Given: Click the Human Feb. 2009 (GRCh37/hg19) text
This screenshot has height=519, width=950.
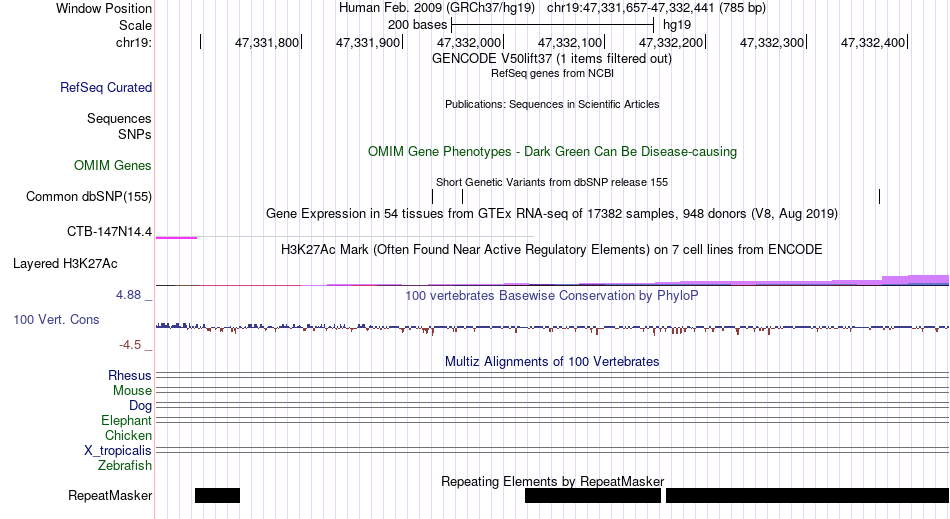Looking at the screenshot, I should (x=437, y=8).
